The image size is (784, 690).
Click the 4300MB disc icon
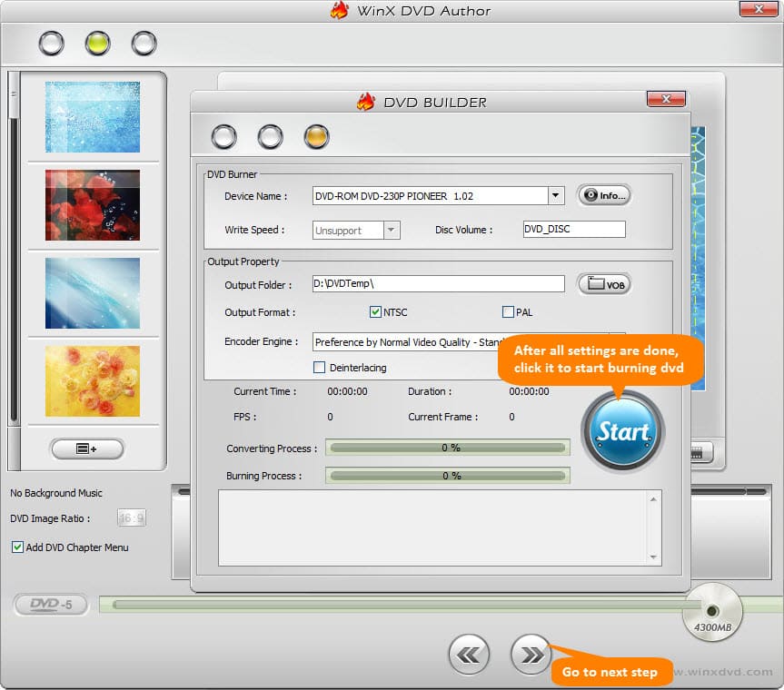pos(712,612)
